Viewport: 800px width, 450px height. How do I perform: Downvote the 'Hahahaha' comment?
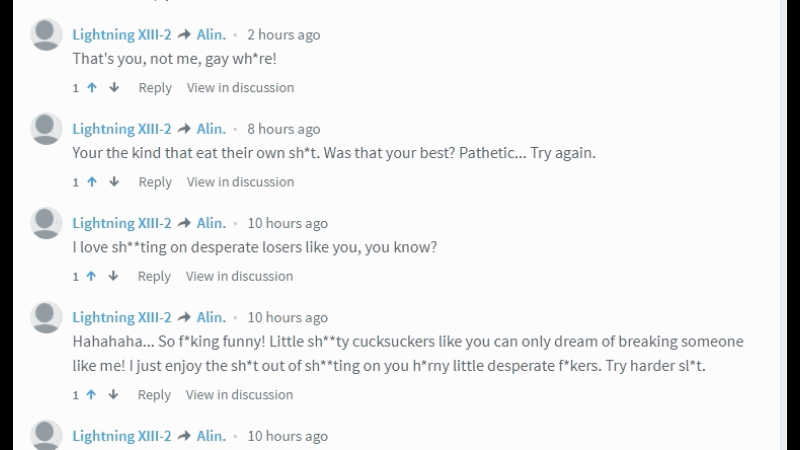point(114,395)
